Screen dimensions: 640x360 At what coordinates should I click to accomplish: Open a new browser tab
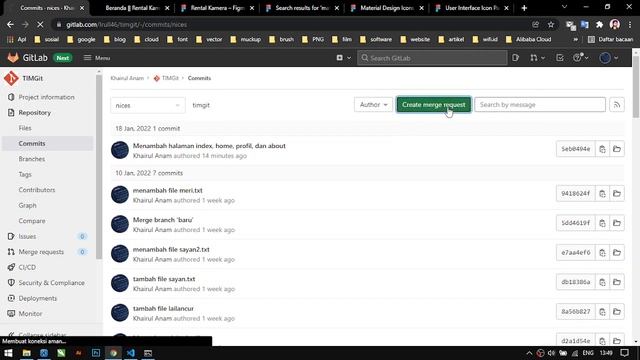pos(524,8)
